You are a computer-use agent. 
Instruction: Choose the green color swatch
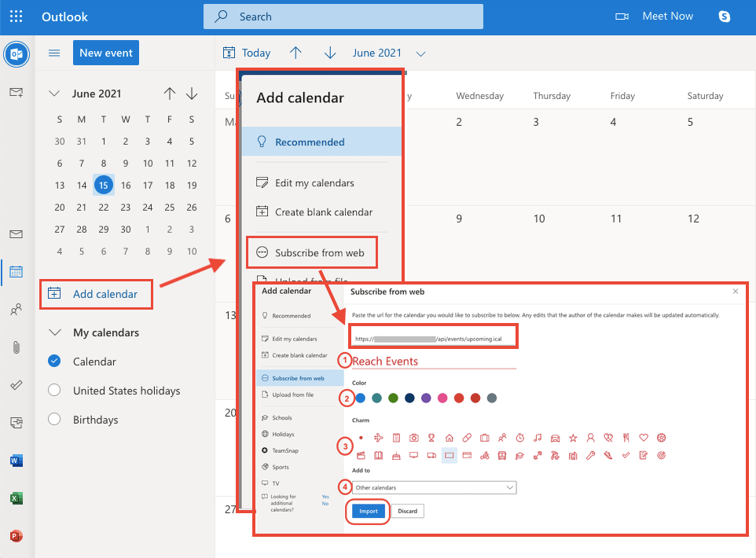coord(393,398)
